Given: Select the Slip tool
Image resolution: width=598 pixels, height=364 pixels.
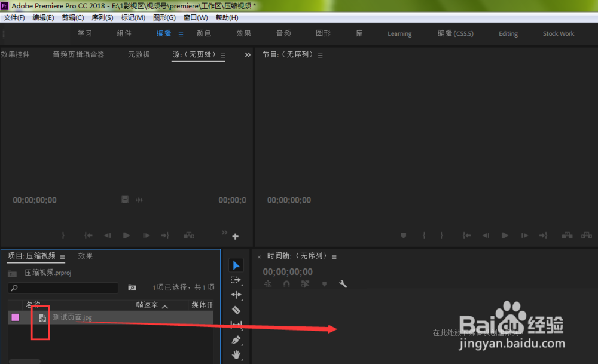Looking at the screenshot, I should [236, 325].
